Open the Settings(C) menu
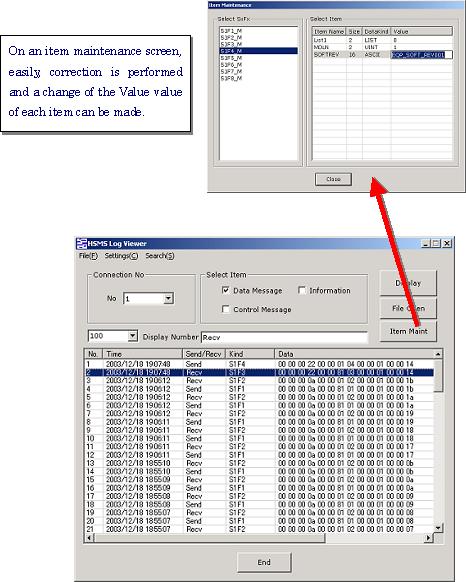 click(121, 256)
